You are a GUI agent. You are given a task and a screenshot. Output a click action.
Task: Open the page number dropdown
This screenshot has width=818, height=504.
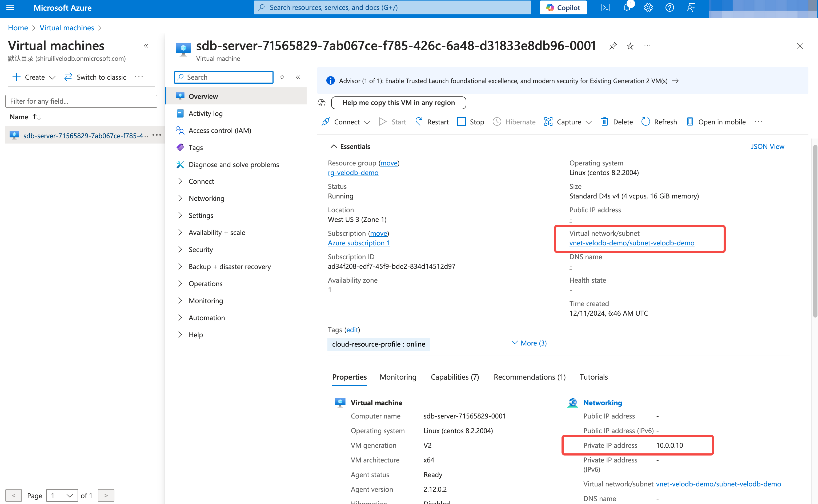62,495
